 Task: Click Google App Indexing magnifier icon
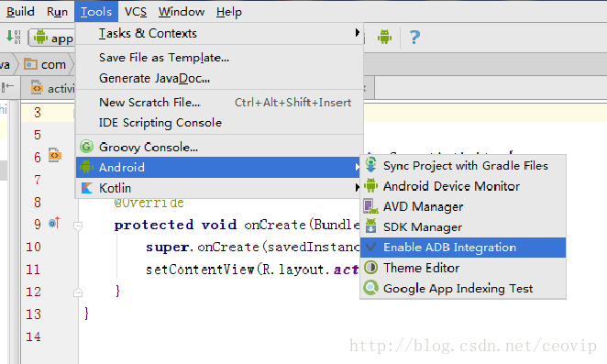point(370,288)
